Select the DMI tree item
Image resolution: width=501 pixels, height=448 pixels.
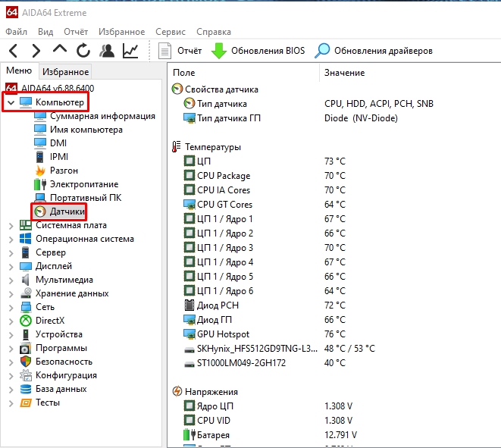point(58,143)
